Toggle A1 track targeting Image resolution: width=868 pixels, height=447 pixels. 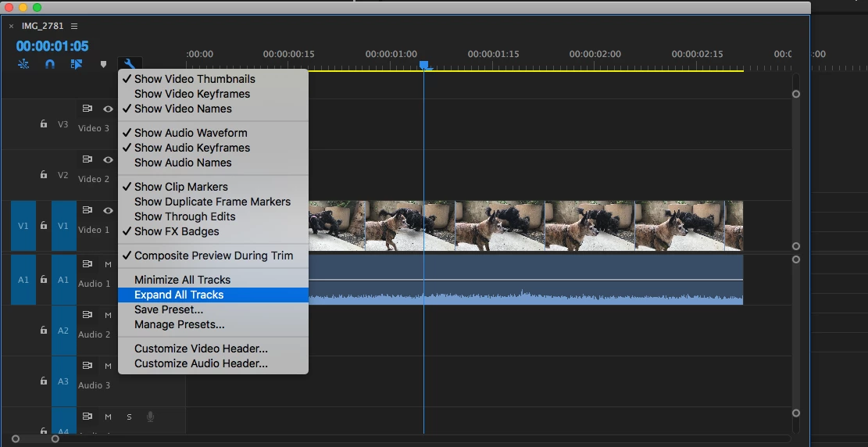[x=63, y=280]
